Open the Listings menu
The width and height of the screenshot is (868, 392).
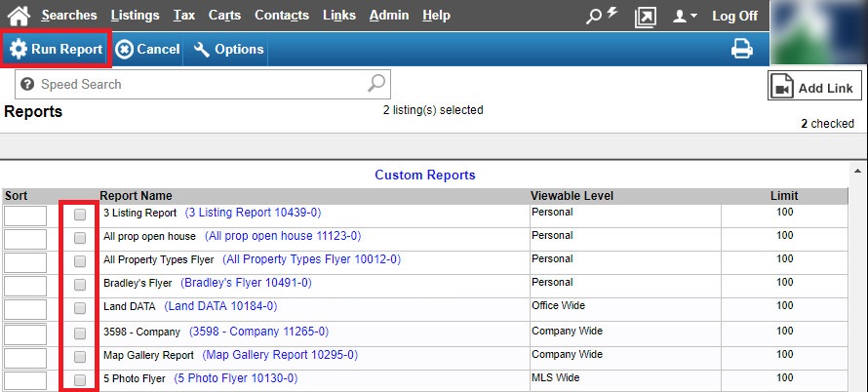[136, 16]
